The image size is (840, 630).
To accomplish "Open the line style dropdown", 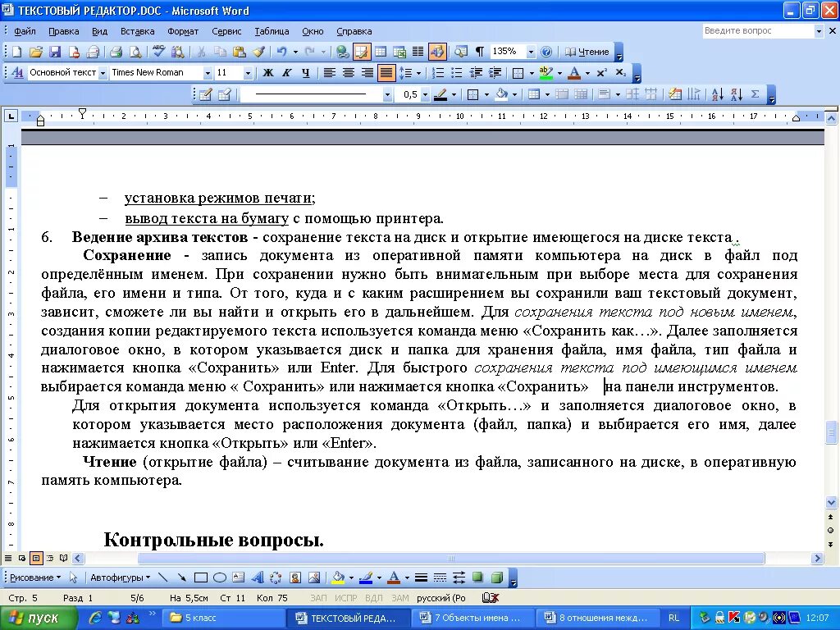I will 387,95.
